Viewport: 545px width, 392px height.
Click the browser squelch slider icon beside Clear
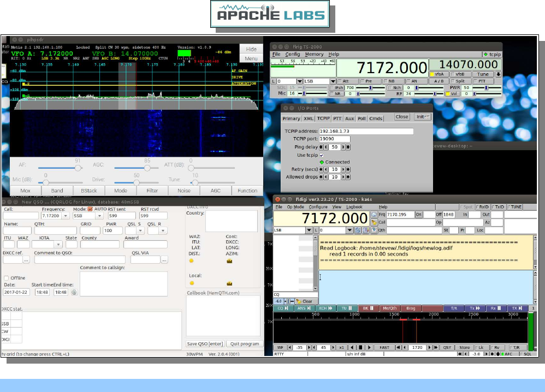[289, 301]
